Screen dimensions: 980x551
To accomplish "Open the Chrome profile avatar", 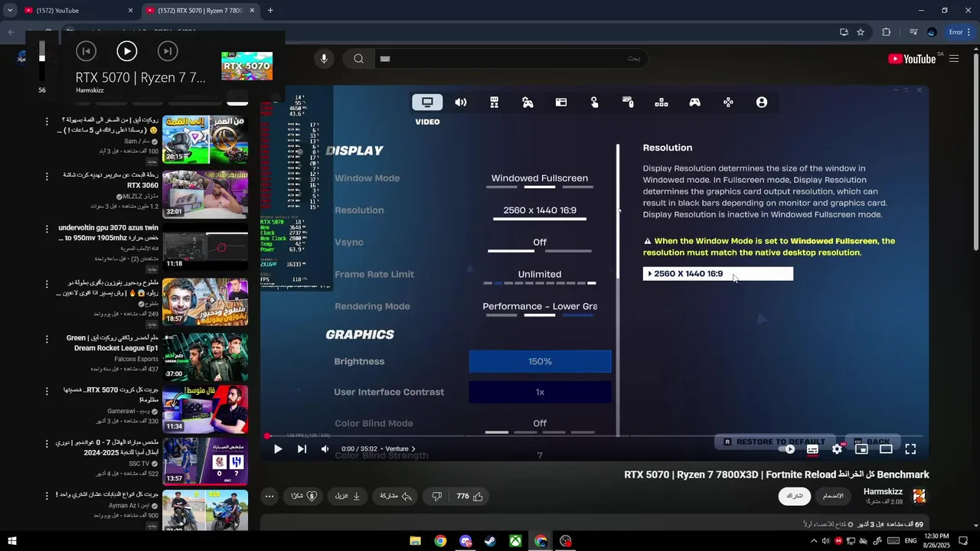I will [932, 32].
